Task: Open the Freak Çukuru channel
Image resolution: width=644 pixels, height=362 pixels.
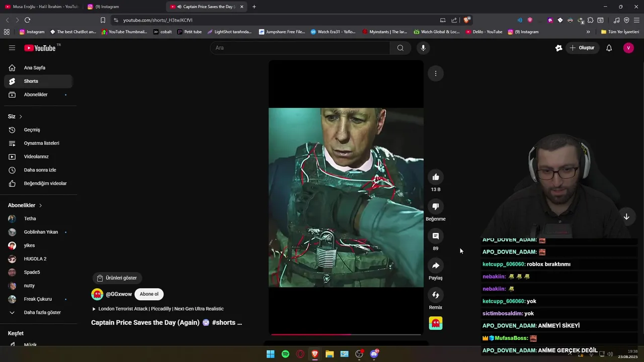Action: [x=38, y=299]
